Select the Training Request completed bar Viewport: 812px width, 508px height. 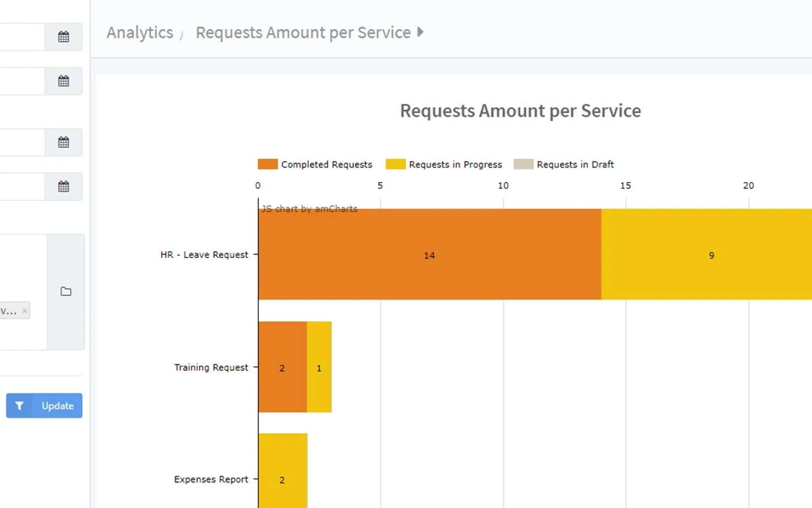[283, 367]
